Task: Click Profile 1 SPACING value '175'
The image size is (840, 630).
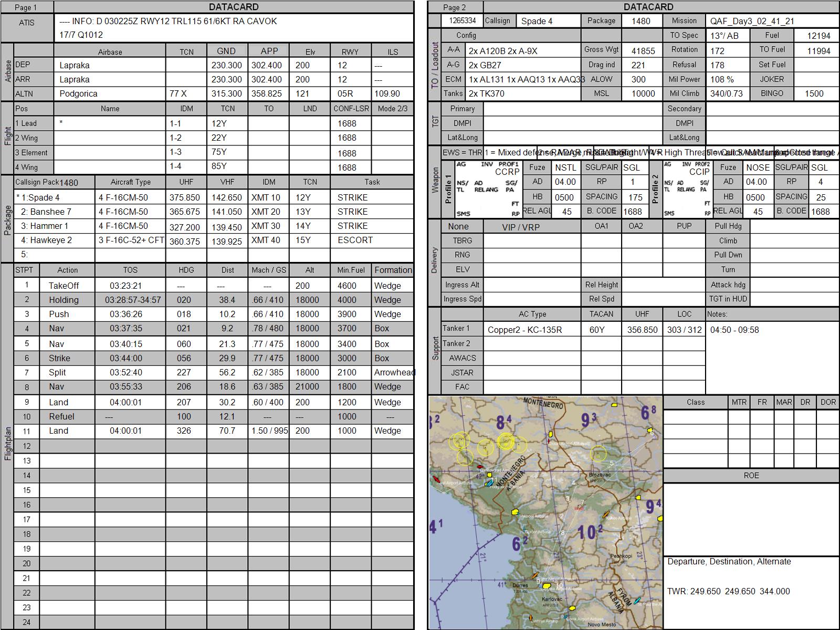Action: click(x=636, y=197)
